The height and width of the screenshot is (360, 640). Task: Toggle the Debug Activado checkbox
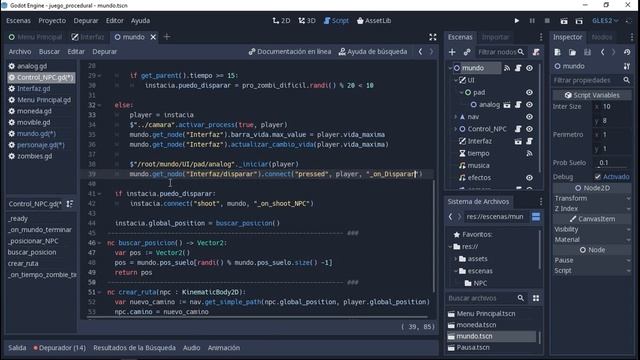pos(598,176)
